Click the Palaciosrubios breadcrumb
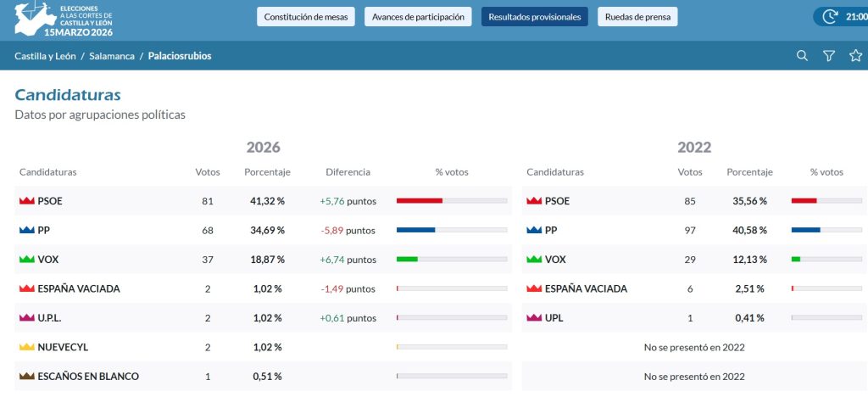 pyautogui.click(x=180, y=56)
